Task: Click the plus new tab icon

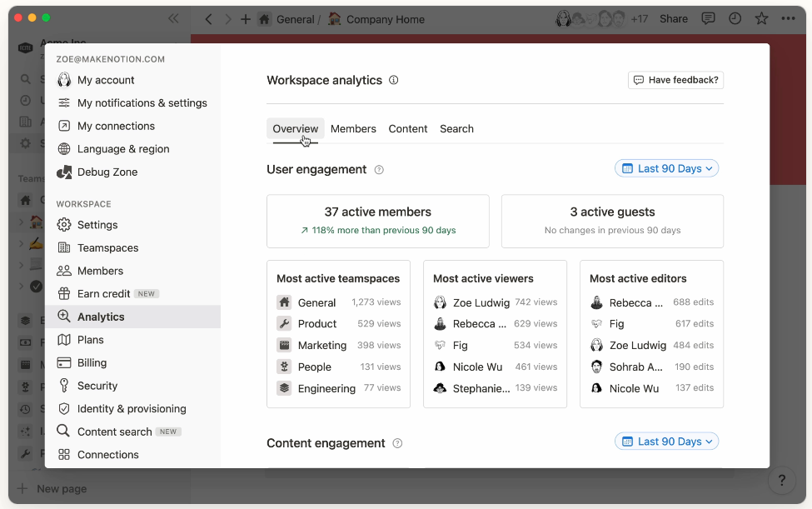Action: click(246, 19)
